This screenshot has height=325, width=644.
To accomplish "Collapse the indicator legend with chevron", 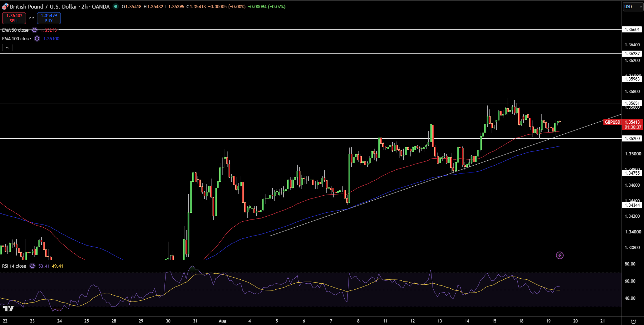I will pos(7,47).
